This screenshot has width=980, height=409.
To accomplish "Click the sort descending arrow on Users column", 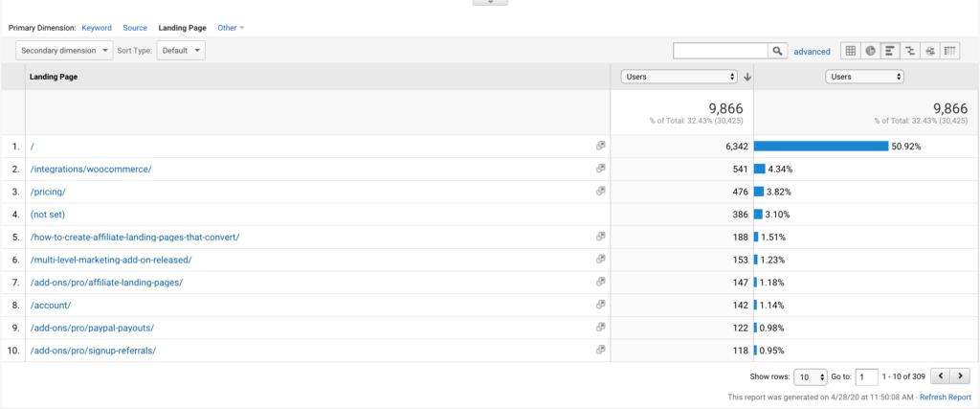I will [x=746, y=77].
